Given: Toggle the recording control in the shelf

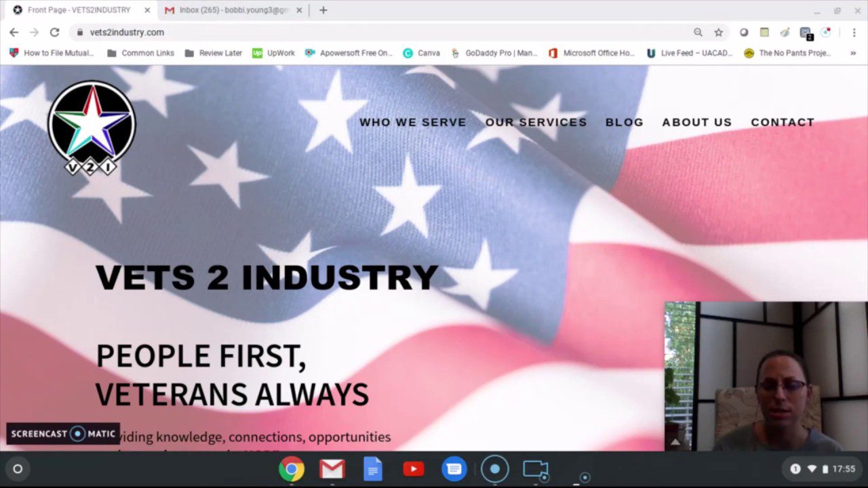Looking at the screenshot, I should coord(494,468).
